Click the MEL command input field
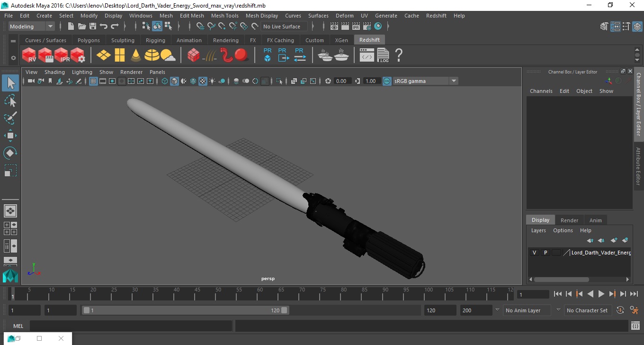Viewport: 644px width, 345px height. 131,326
